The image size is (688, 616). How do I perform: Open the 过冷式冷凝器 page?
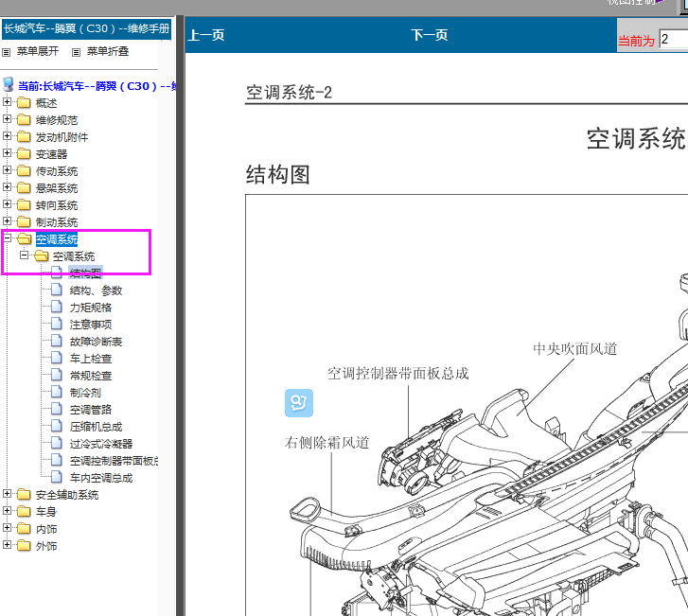click(x=101, y=444)
